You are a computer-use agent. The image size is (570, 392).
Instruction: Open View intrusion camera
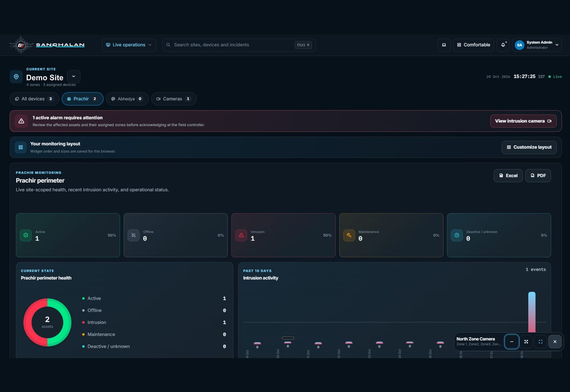523,121
